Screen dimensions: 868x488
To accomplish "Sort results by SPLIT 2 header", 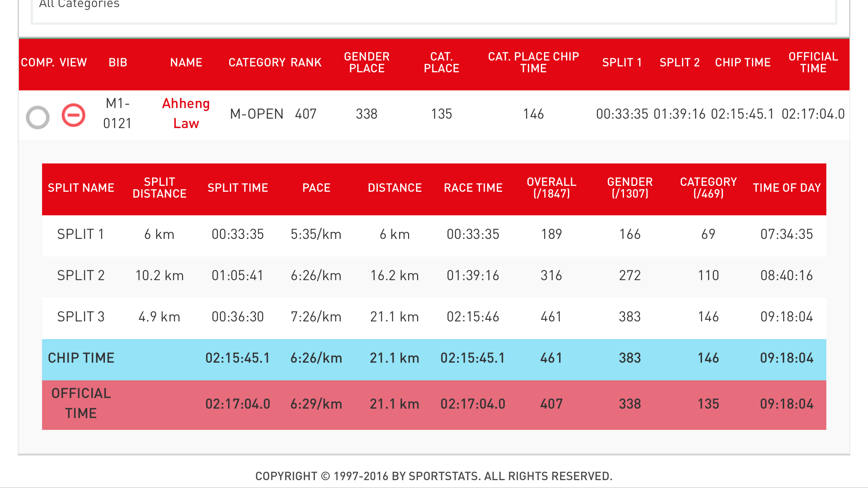I will point(680,62).
